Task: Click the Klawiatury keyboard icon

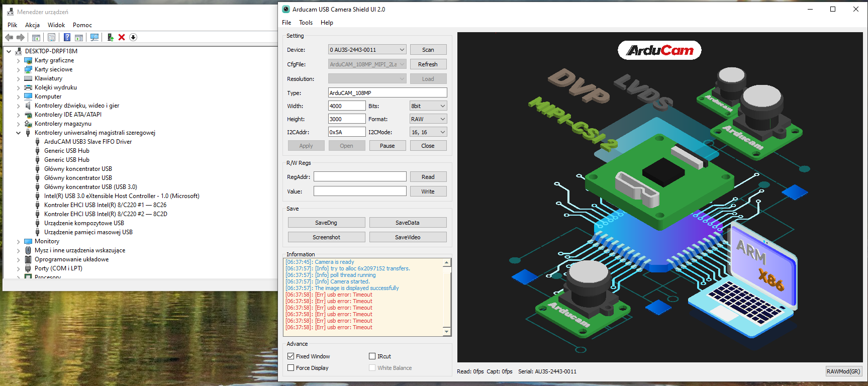Action: coord(28,78)
